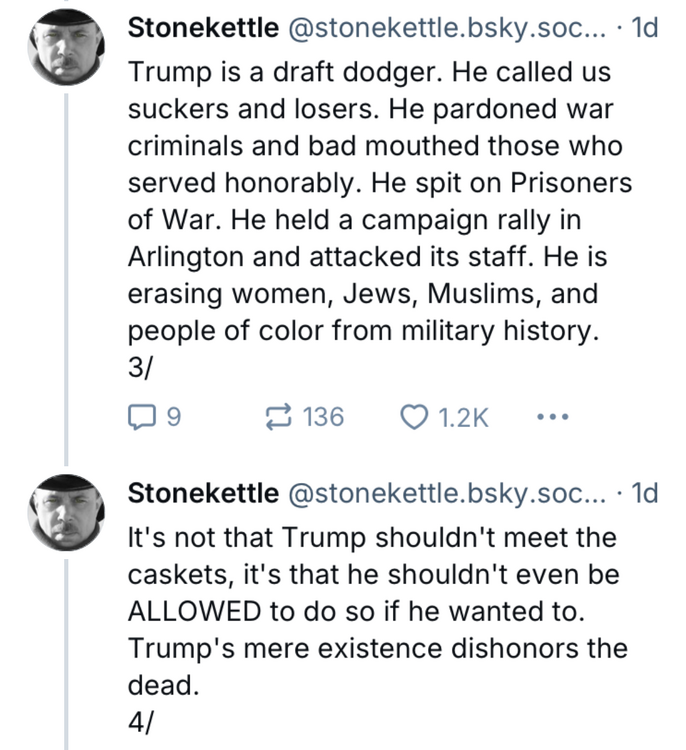Click the "4/" thread marker text
Image resolution: width=686 pixels, height=750 pixels.
pos(139,724)
